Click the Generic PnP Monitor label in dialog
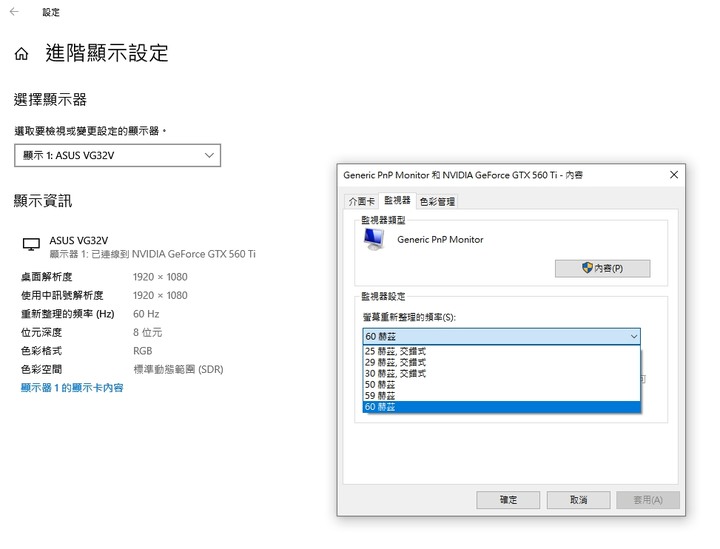 440,240
